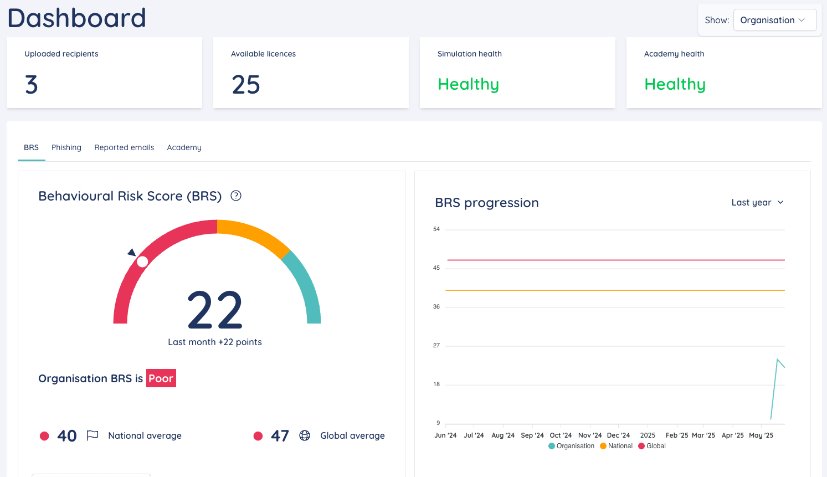Viewport: 827px width, 477px height.
Task: Toggle Global series in chart legend
Action: tap(650, 445)
